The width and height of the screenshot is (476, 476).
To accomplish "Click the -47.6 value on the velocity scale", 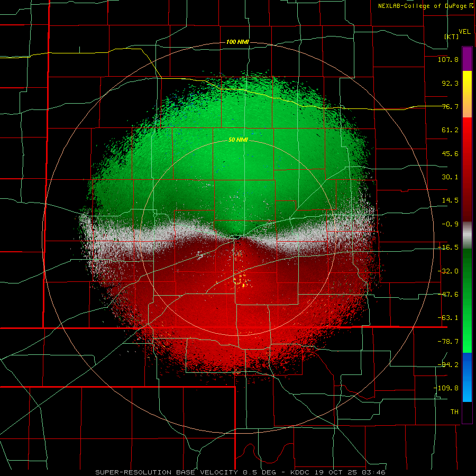I will (x=448, y=295).
